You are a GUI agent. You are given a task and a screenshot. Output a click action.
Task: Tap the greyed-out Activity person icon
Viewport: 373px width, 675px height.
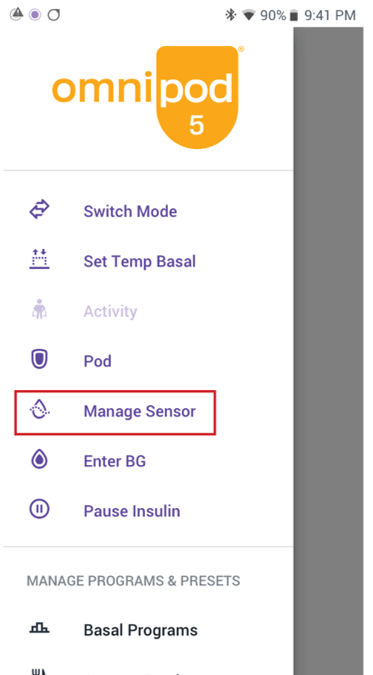pos(39,310)
